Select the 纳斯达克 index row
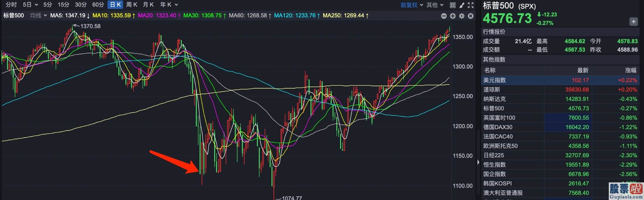Viewport: 644px width, 200px height. click(560, 99)
